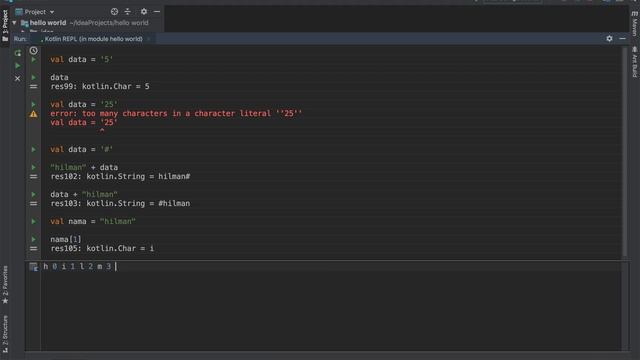The height and width of the screenshot is (360, 640).
Task: Open Run panel settings gear
Action: click(x=609, y=38)
